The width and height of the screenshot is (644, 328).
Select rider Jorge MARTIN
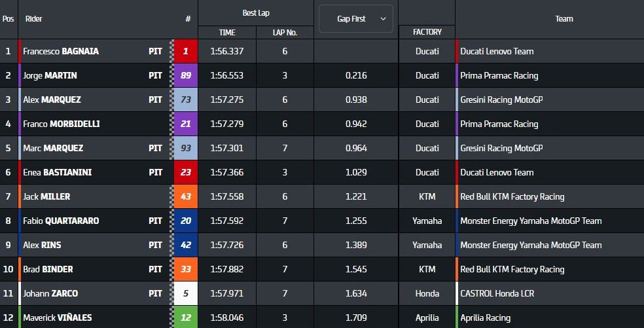[50, 76]
